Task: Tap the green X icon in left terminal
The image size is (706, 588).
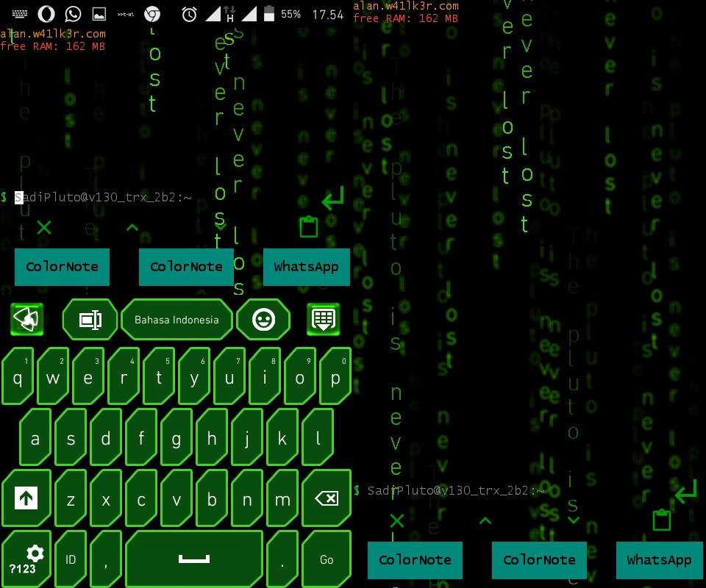Action: click(44, 227)
